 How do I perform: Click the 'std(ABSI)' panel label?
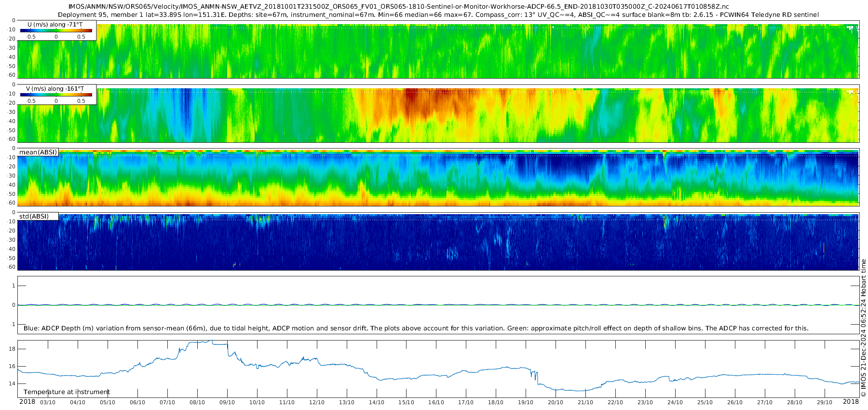34,217
